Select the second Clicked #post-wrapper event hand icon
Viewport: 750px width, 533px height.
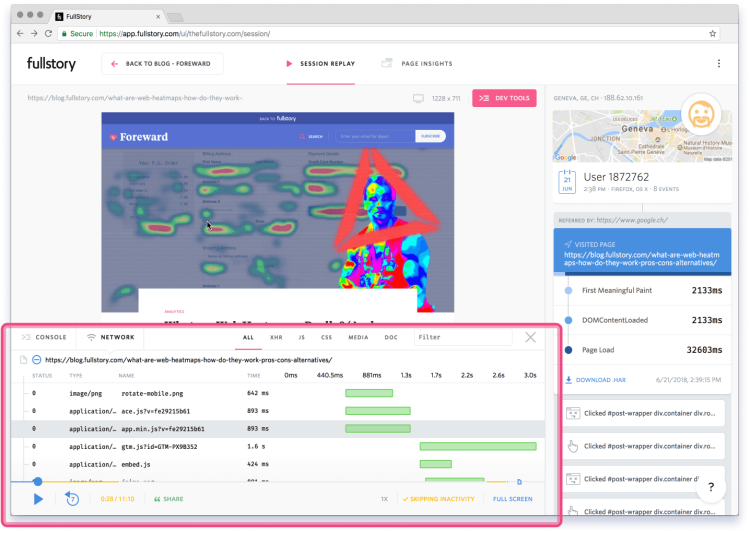point(573,446)
